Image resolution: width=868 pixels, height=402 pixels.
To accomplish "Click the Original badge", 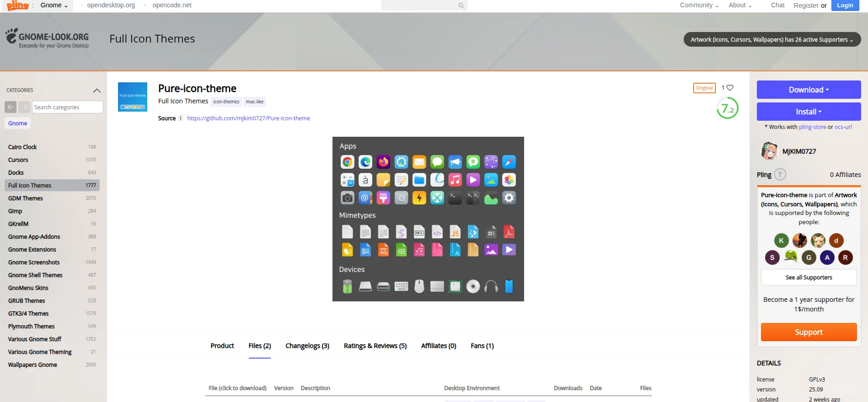I will [704, 88].
